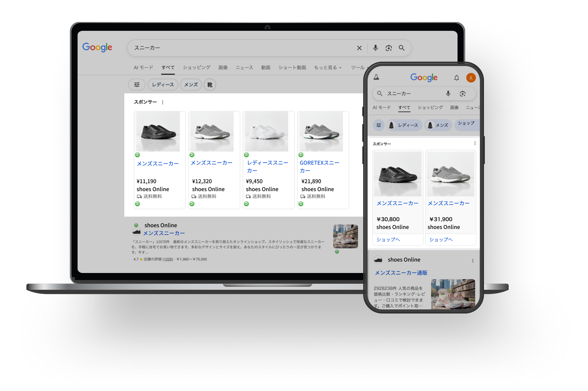Screen dimensions: 588x391
Task: Toggle the レディース filter chip on desktop
Action: (163, 85)
